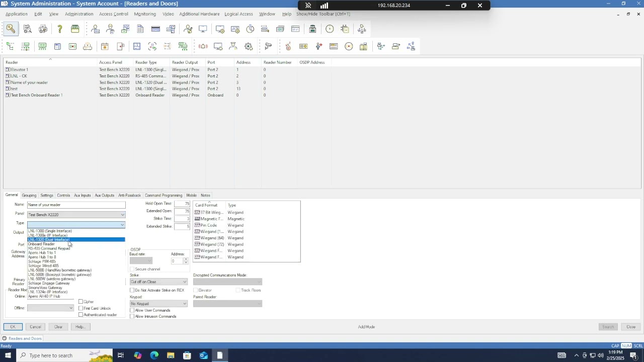
Task: Click the calendar icon in the second toolbar
Action: coord(105,46)
